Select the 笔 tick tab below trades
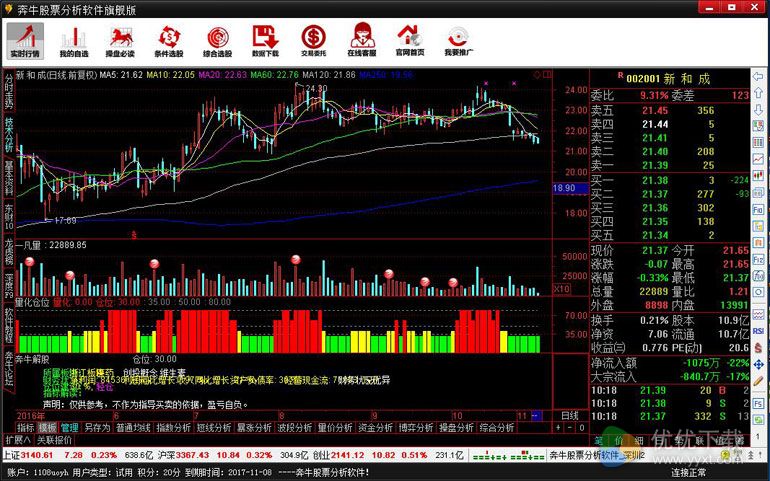Viewport: 770px width, 481px height. point(599,440)
